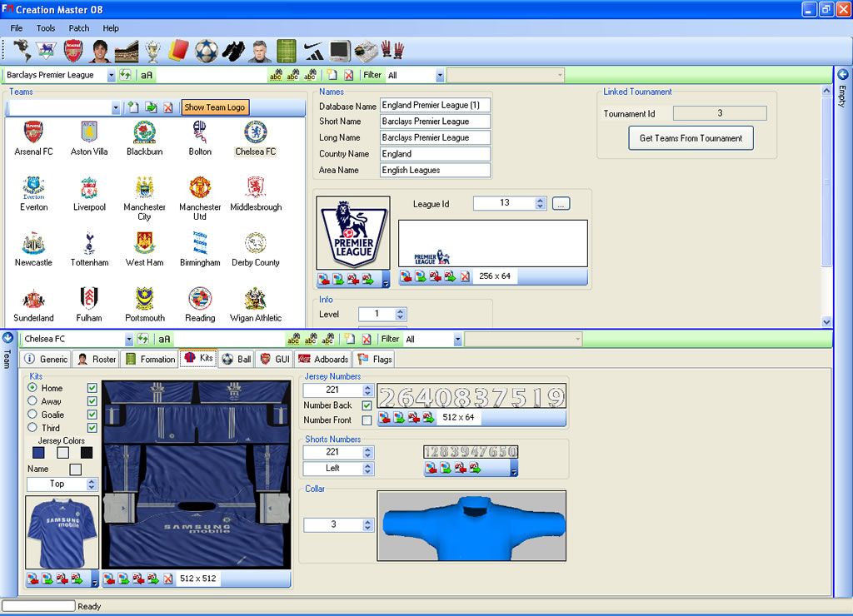853x616 pixels.
Task: Click the ellipsis button beside League Id
Action: pos(561,203)
